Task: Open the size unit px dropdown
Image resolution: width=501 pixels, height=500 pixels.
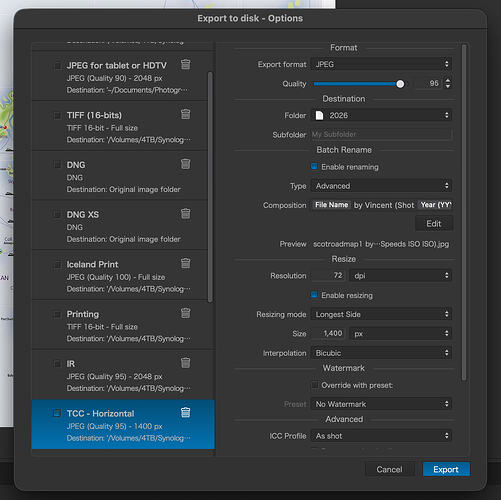Action: (400, 333)
